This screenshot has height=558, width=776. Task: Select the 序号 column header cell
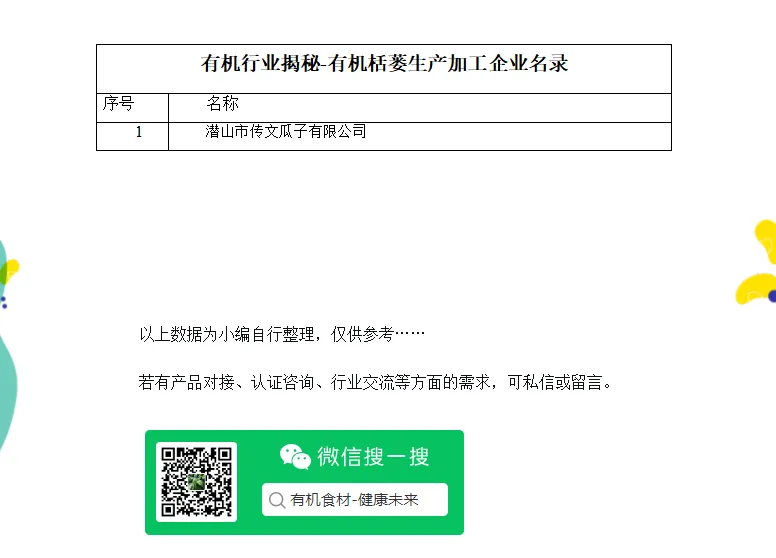click(x=133, y=108)
